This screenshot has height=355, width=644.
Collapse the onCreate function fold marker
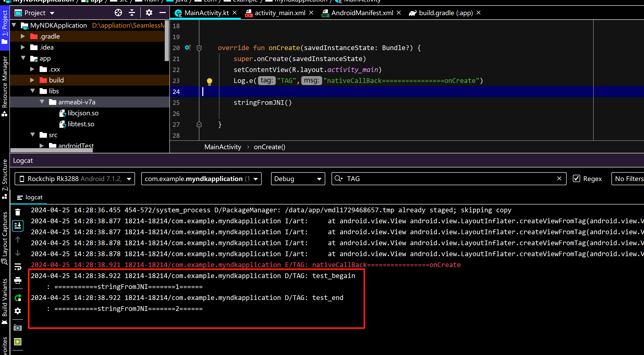coord(199,48)
